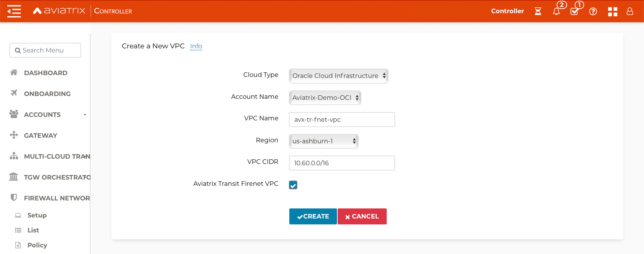Screen dimensions: 644x254
Task: Click the Onboarding airplane icon
Action: [x=14, y=93]
